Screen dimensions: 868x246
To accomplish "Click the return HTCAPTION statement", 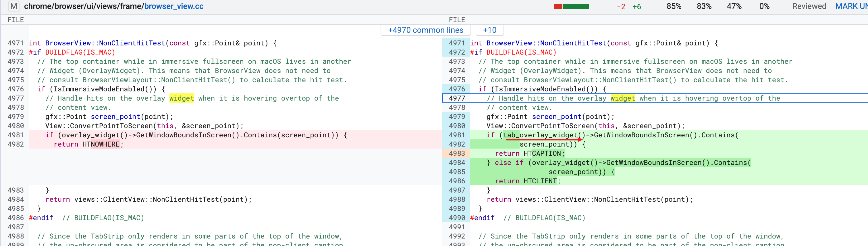I will tap(529, 153).
